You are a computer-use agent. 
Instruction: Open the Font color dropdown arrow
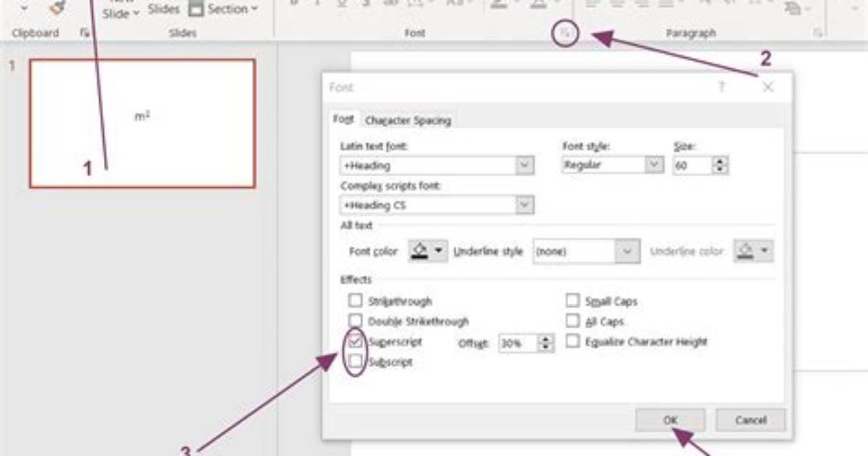[438, 251]
